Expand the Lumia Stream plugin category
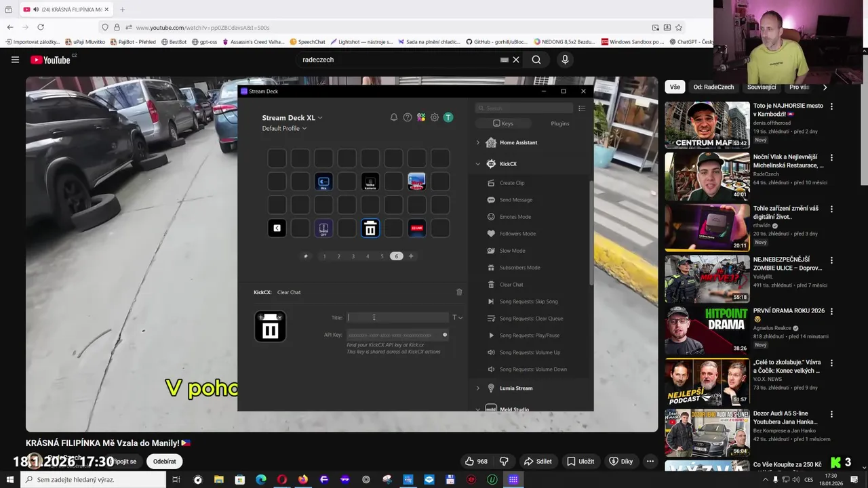 pyautogui.click(x=477, y=388)
